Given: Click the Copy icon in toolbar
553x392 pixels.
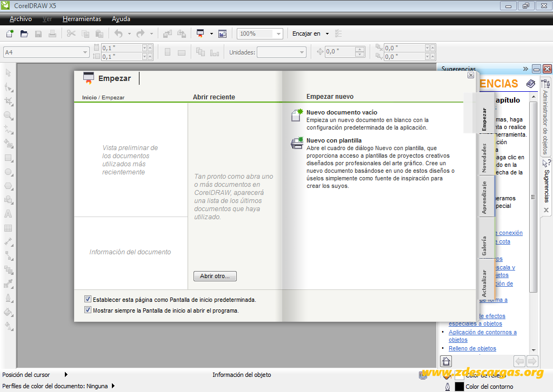Looking at the screenshot, I should [85, 34].
